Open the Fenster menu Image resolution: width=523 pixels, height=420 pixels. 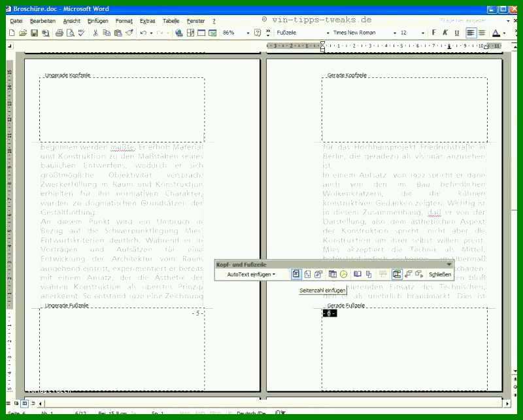(x=195, y=21)
